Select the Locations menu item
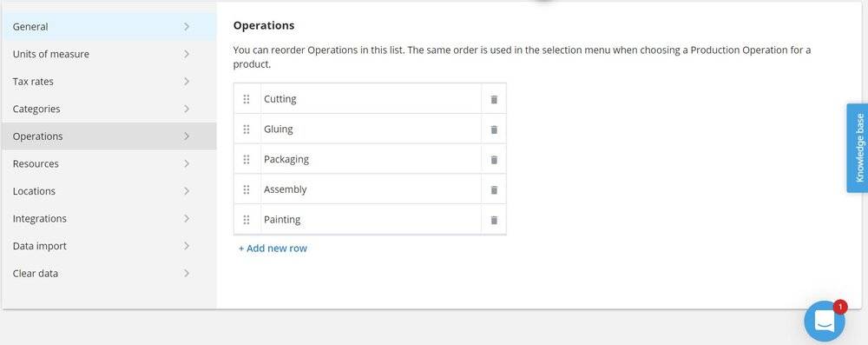This screenshot has height=345, width=868. 109,191
